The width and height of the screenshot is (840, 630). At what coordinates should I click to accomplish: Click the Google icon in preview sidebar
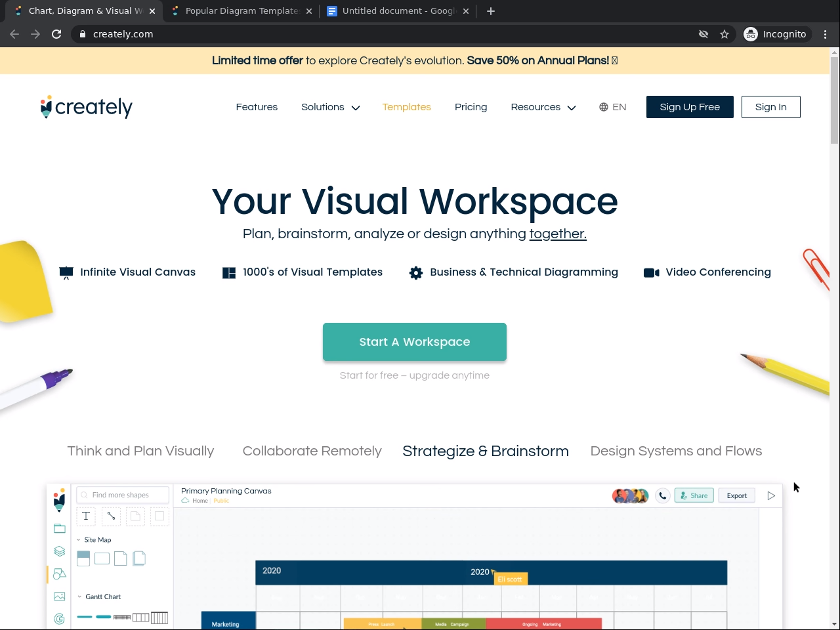coord(59,619)
